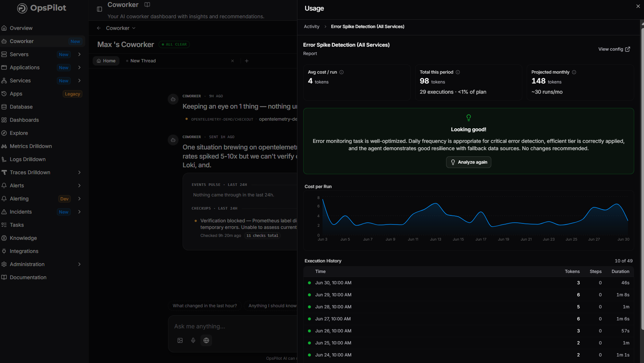Viewport: 644px width, 363px height.
Task: Click the Projected monthly info icon
Action: (574, 72)
